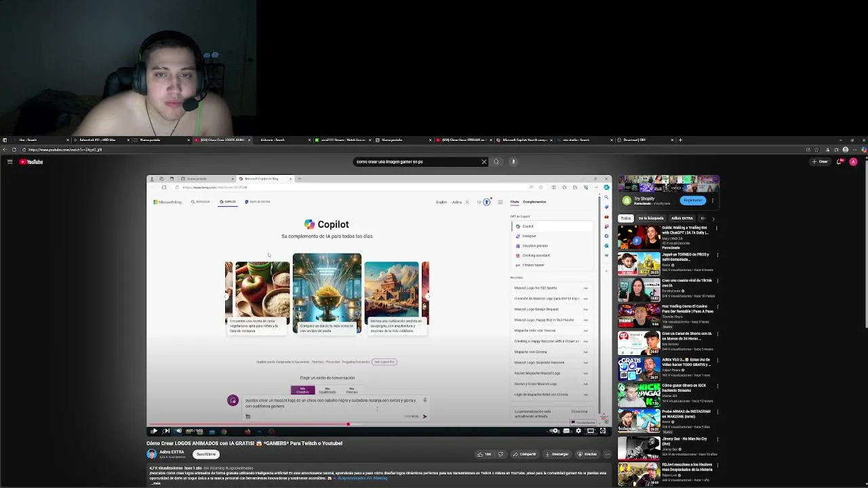This screenshot has width=868, height=488.
Task: Like the video with thumbs up
Action: (x=484, y=454)
